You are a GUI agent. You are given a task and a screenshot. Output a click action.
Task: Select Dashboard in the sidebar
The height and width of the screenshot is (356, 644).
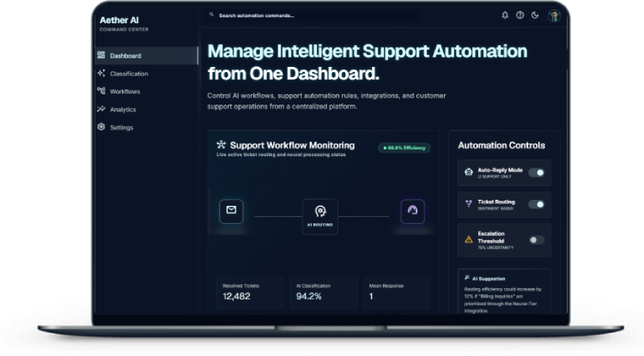[147, 56]
